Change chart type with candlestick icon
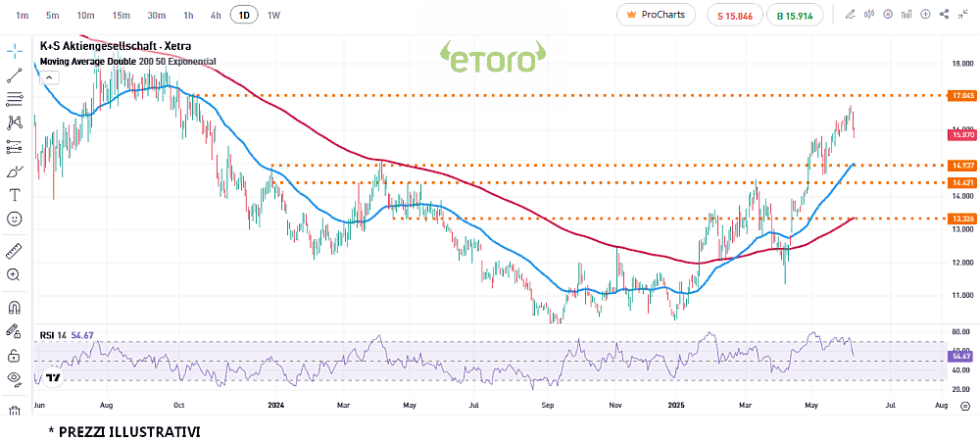Viewport: 980px width, 441px height. 868,15
